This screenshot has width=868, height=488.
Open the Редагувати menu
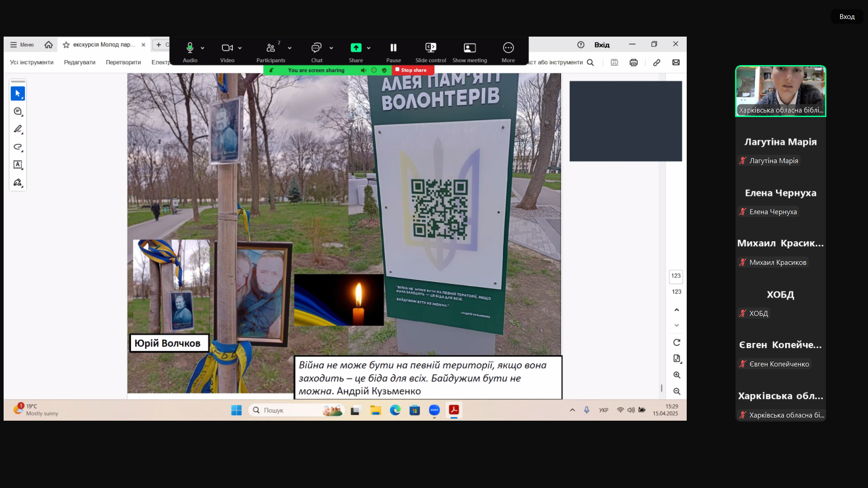[x=80, y=62]
